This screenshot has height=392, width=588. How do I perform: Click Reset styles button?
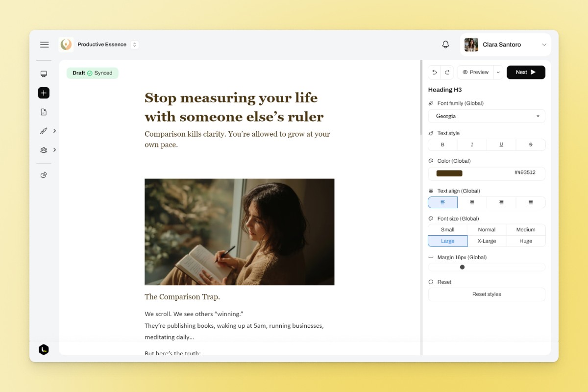pos(487,294)
